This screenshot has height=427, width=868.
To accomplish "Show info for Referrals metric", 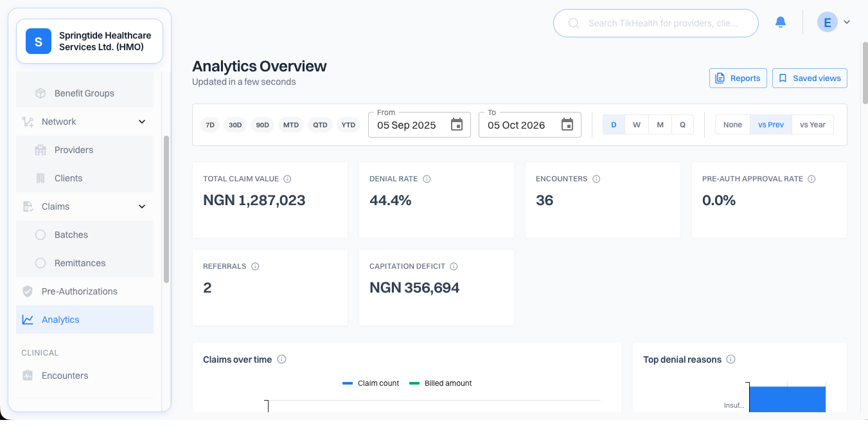I will tap(255, 266).
